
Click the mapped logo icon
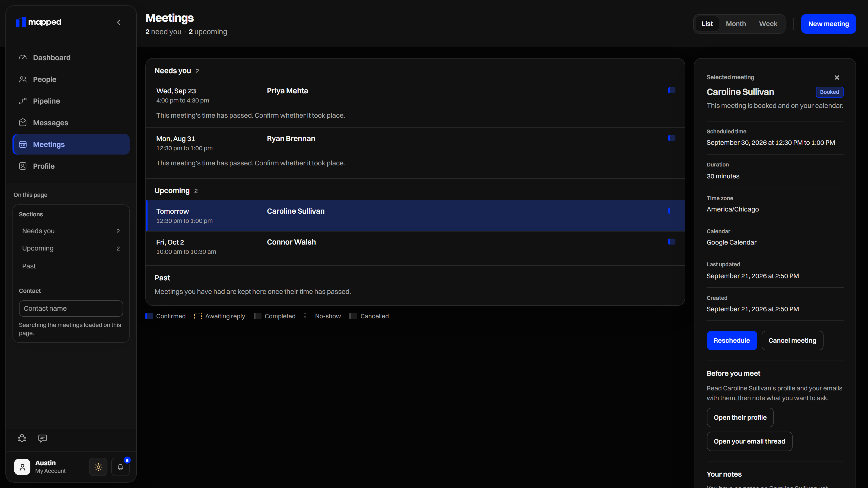click(x=21, y=22)
